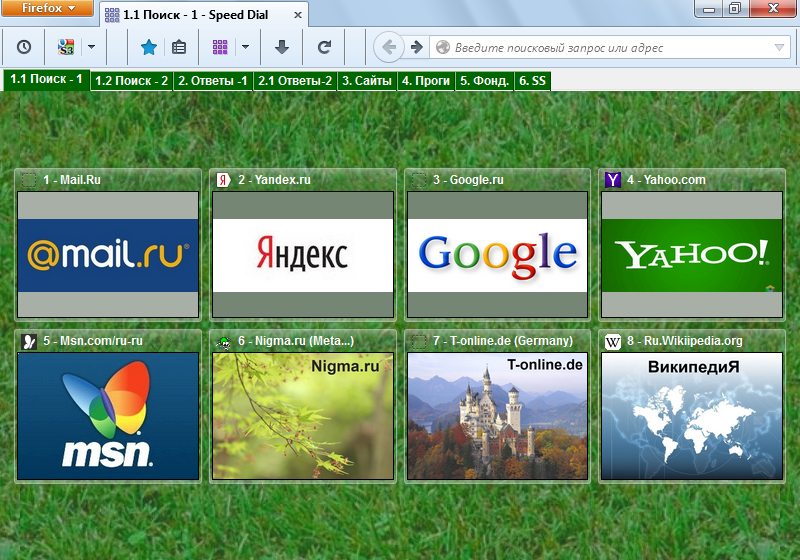Open the Mail.Ru dial thumbnail

108,255
